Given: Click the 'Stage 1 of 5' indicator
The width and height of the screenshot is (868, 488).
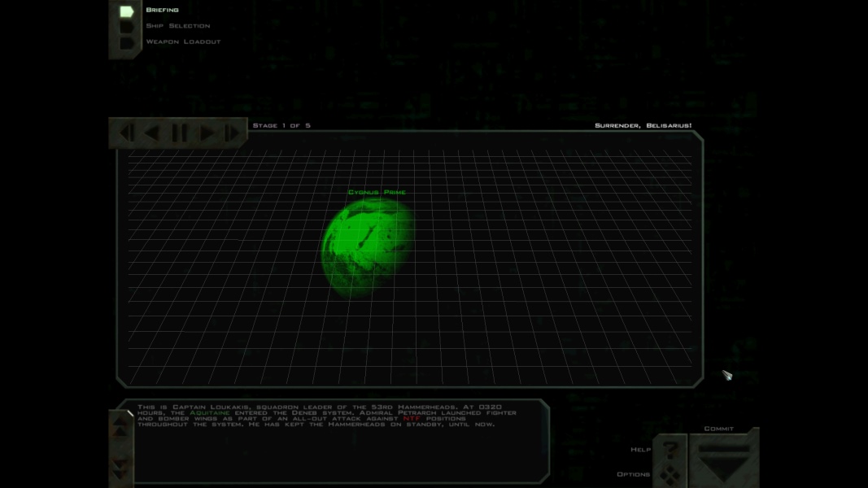Looking at the screenshot, I should [281, 125].
